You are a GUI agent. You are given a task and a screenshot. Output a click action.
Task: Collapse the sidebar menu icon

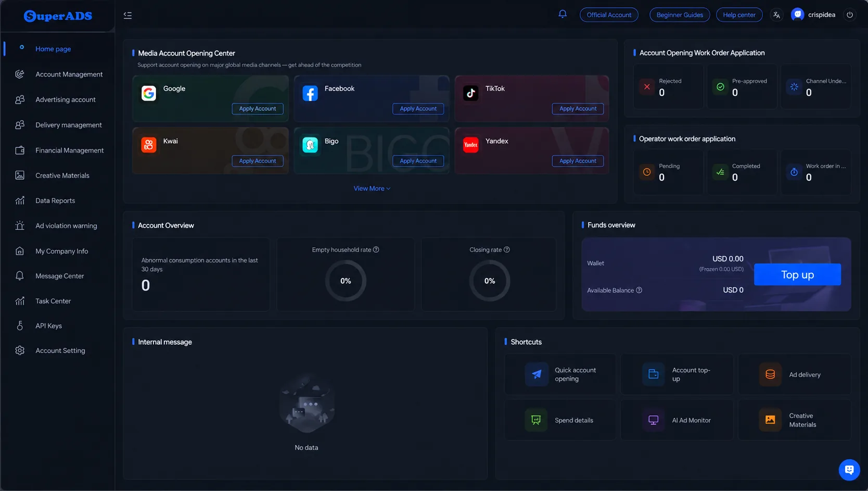[127, 15]
